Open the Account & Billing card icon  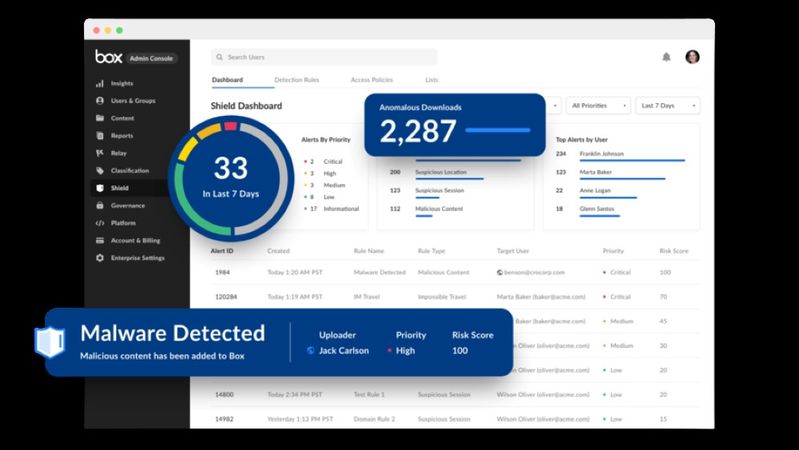pyautogui.click(x=100, y=241)
